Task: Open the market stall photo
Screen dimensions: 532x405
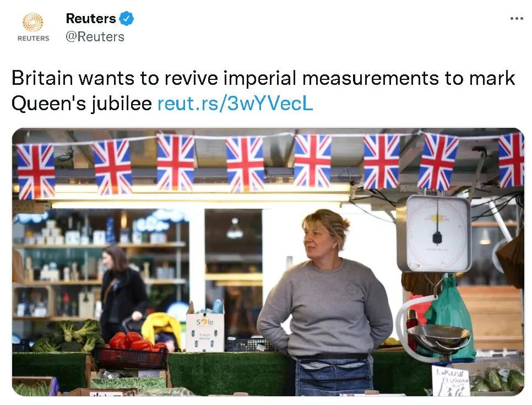Action: (268, 262)
